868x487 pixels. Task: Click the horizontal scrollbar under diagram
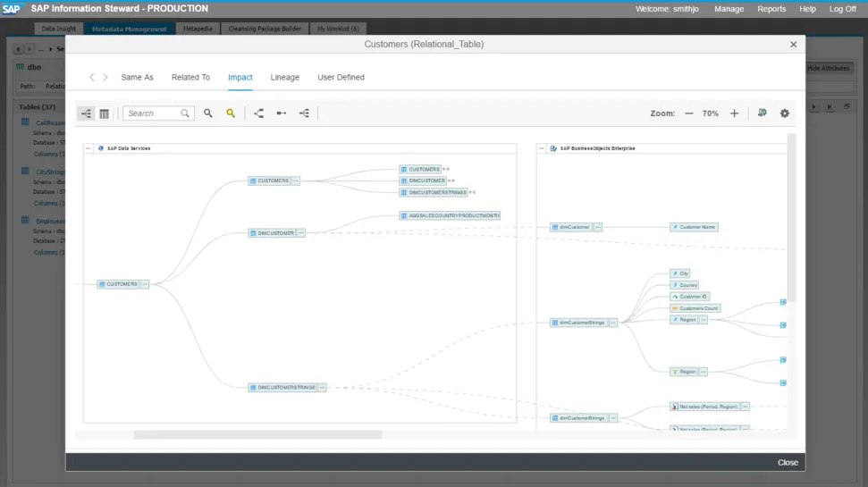(257, 435)
